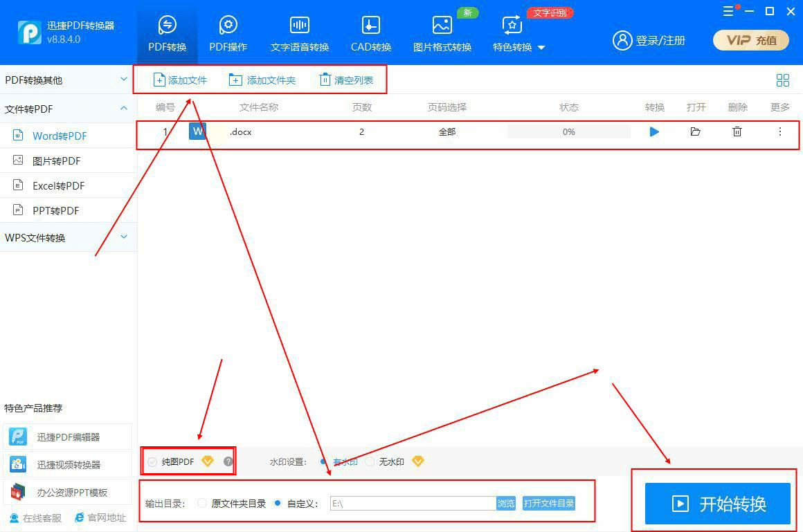This screenshot has height=532, width=803.
Task: Click the 无水印 VIP diamond icon
Action: click(418, 461)
